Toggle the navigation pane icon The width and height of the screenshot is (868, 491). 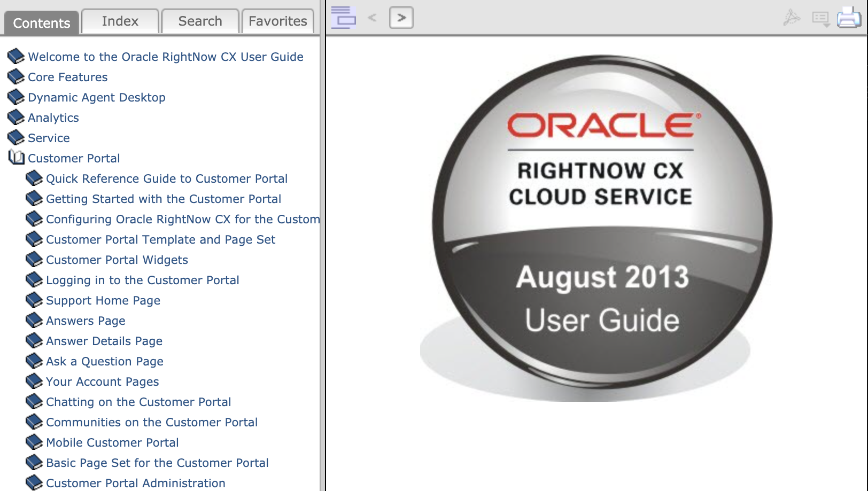(x=344, y=18)
